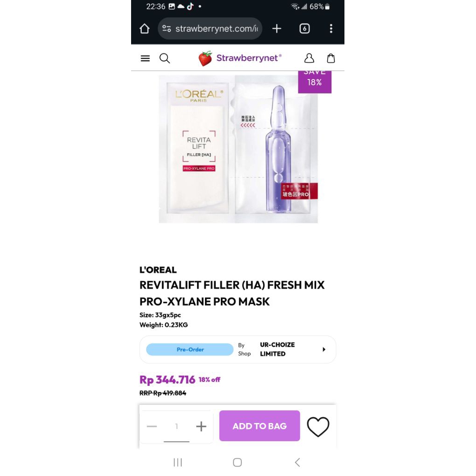476x476 pixels.
Task: Increase quantity with plus button
Action: (x=201, y=426)
